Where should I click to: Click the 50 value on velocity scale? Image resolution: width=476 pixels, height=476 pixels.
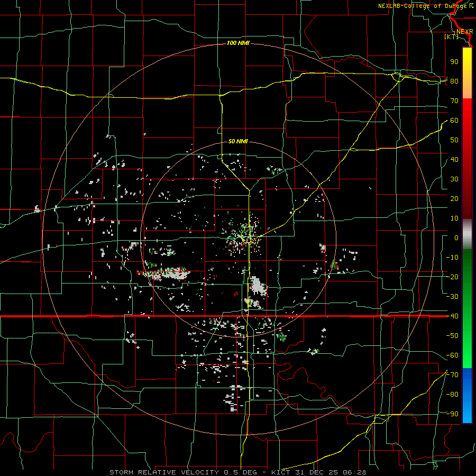(x=454, y=140)
